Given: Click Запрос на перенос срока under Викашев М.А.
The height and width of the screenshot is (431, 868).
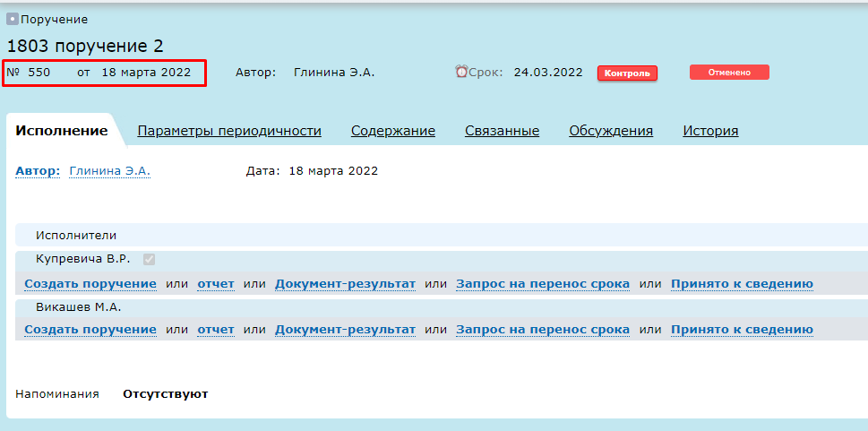Looking at the screenshot, I should [x=543, y=330].
